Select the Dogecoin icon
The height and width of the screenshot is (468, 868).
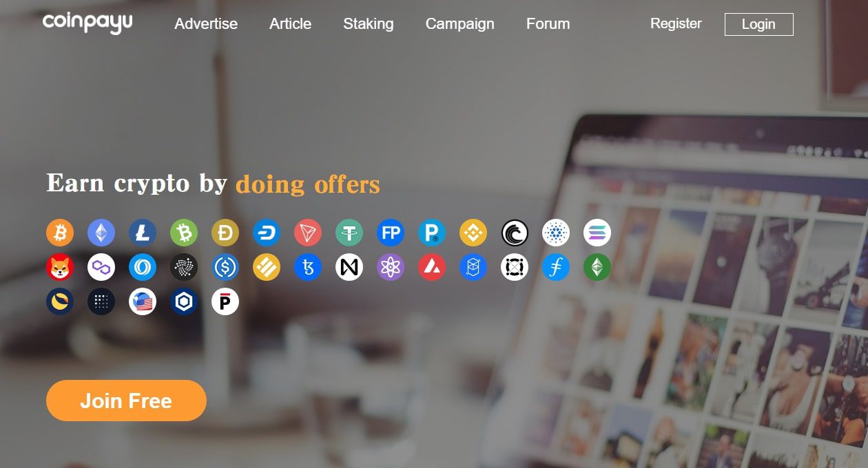tap(225, 233)
